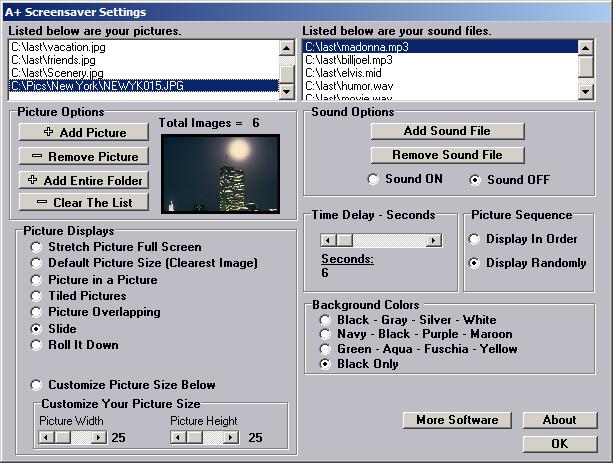Click the Add Sound File button
The height and width of the screenshot is (463, 613).
click(448, 131)
